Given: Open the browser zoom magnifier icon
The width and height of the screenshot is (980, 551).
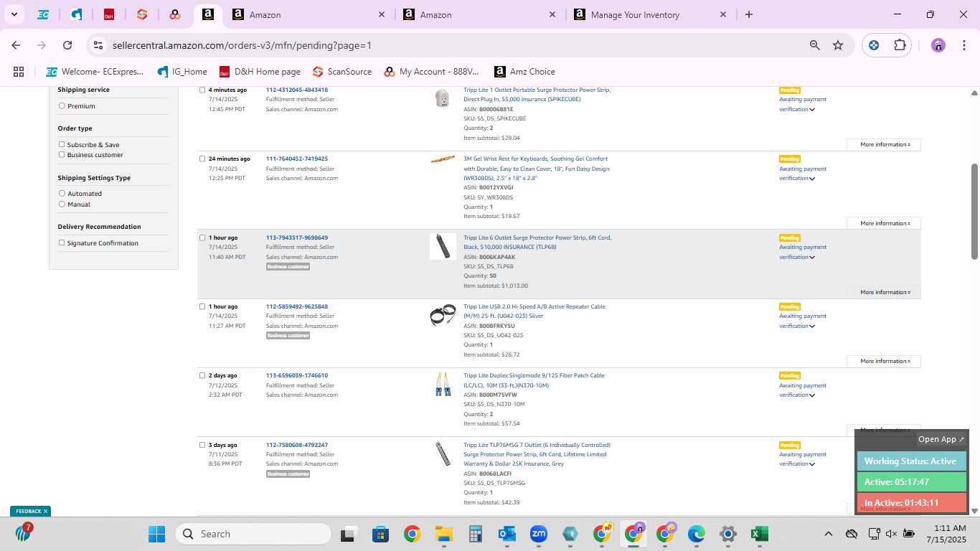Looking at the screenshot, I should coord(814,45).
